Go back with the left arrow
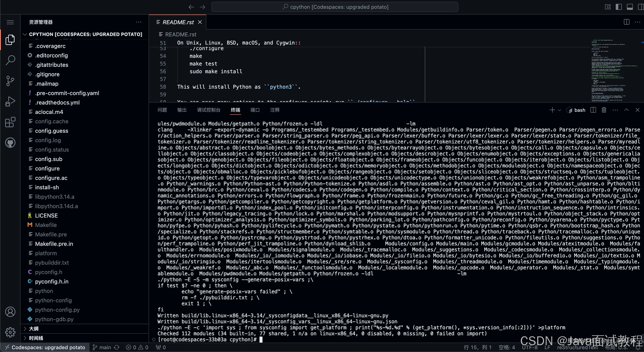 [x=191, y=7]
